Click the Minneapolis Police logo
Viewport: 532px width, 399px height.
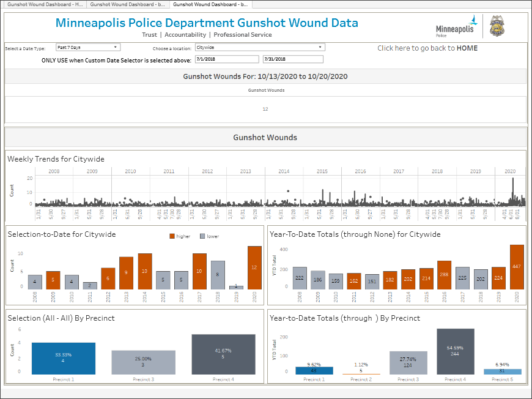point(457,26)
